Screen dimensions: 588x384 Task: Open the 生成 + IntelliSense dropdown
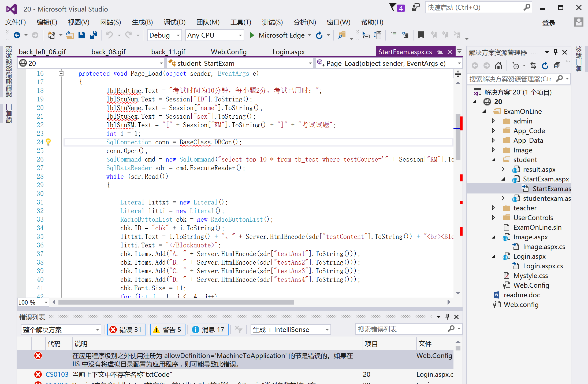291,330
